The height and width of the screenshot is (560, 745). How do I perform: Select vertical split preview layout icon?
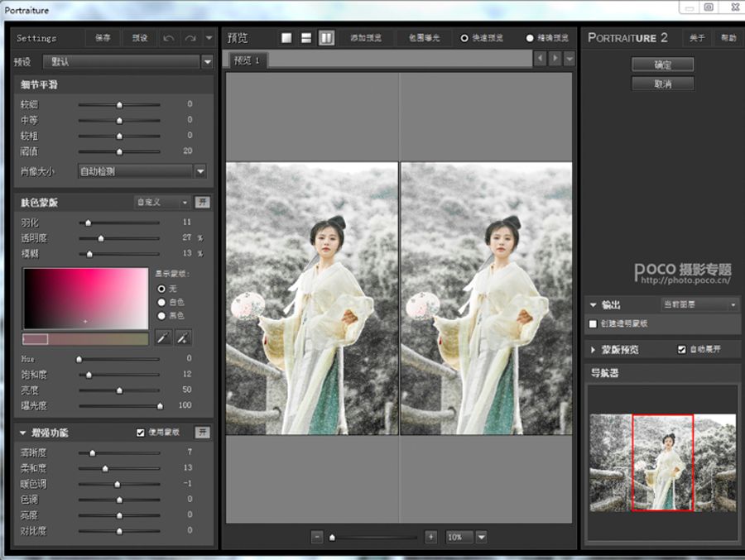[326, 38]
